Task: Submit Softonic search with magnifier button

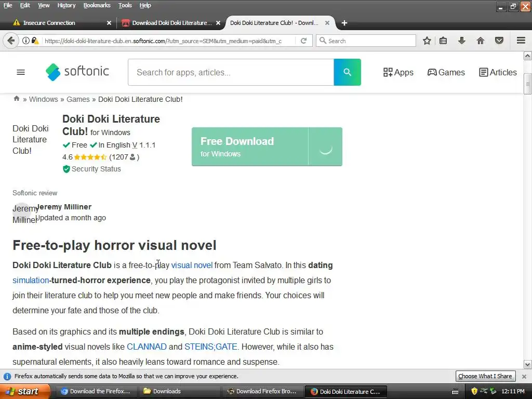Action: [347, 72]
